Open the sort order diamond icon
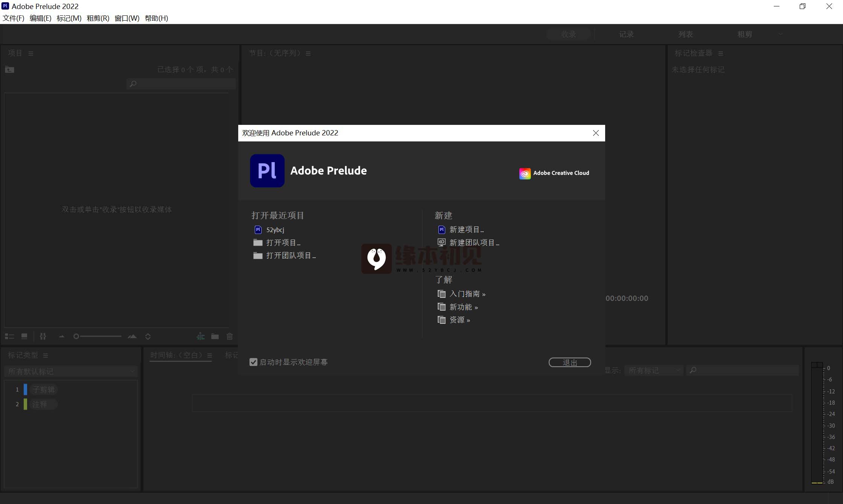Image resolution: width=843 pixels, height=504 pixels. coord(148,337)
